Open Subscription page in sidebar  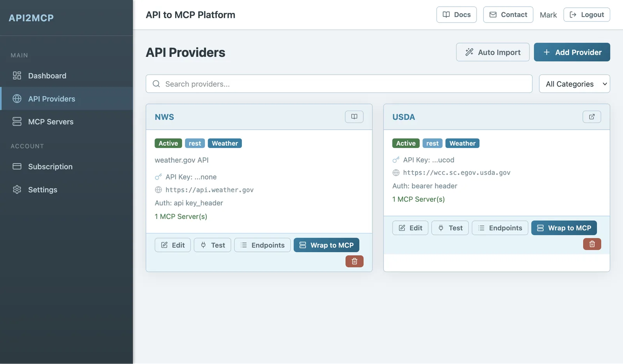tap(67, 166)
